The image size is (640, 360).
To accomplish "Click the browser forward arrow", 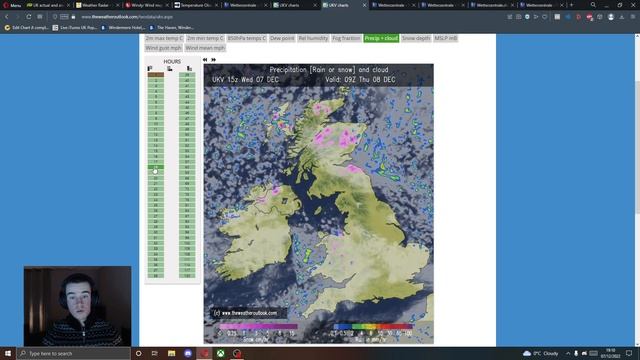I will pyautogui.click(x=17, y=17).
